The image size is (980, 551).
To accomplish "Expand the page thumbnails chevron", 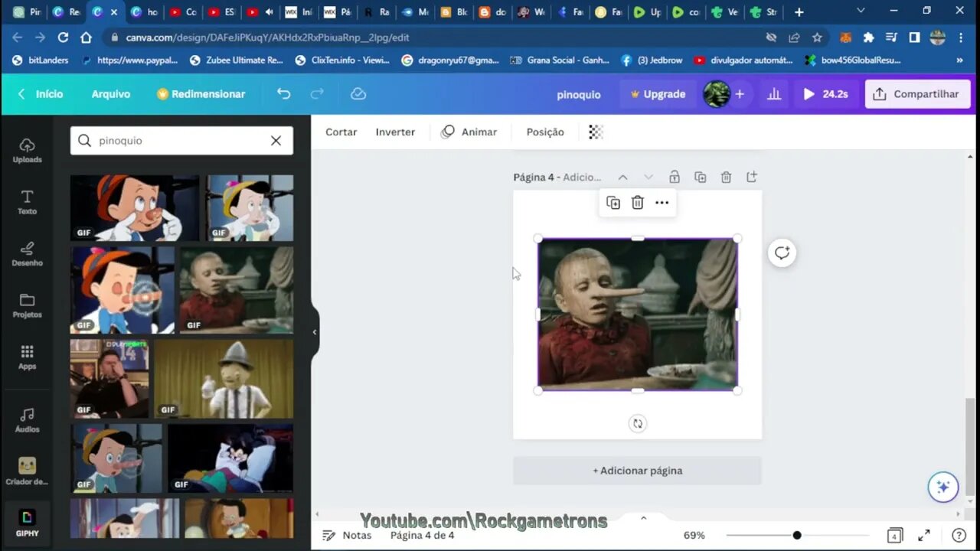I will pyautogui.click(x=643, y=518).
